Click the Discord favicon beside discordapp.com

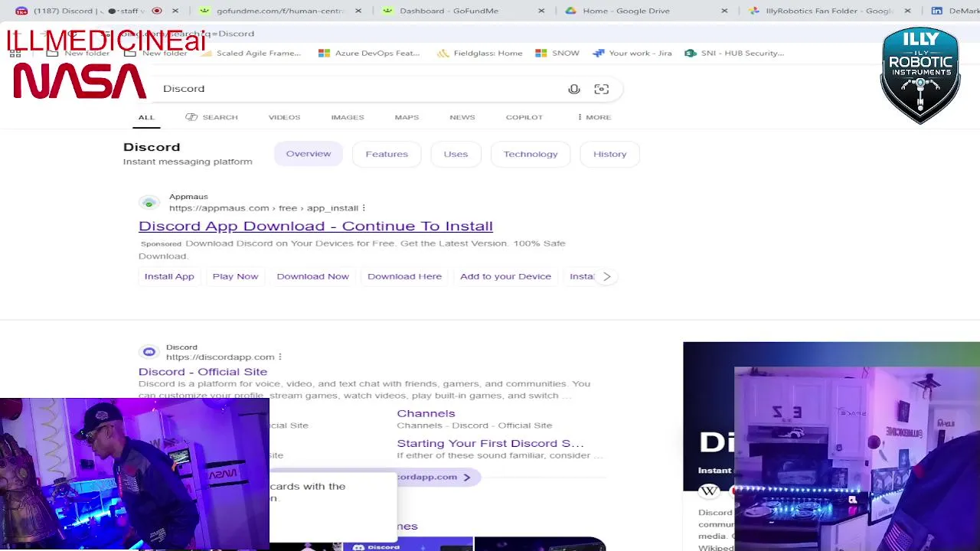pyautogui.click(x=149, y=352)
